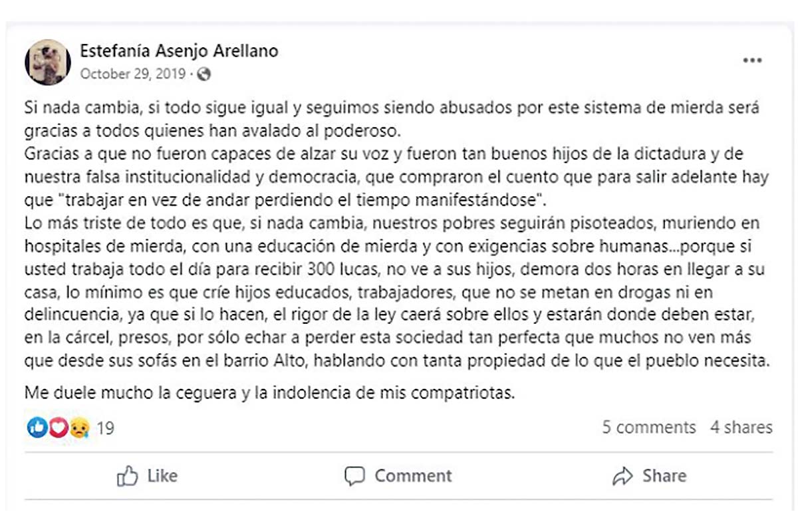798x532 pixels.
Task: Open the Share button label
Action: [664, 476]
